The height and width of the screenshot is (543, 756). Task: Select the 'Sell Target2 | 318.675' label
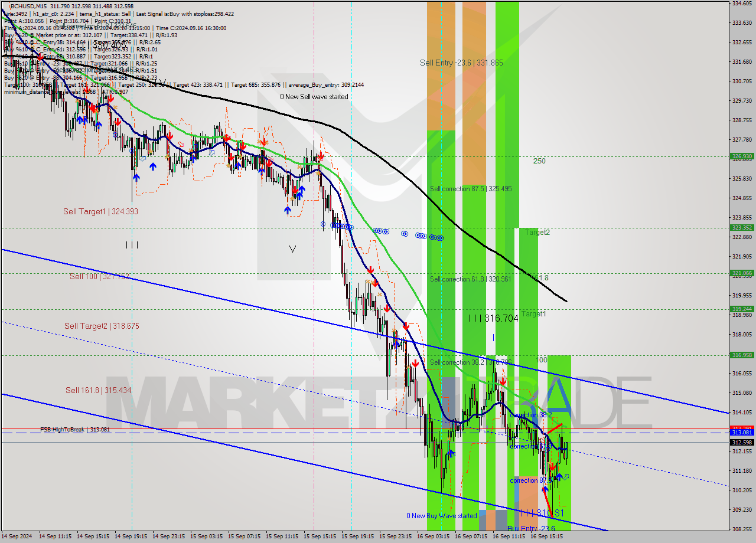pyautogui.click(x=102, y=326)
